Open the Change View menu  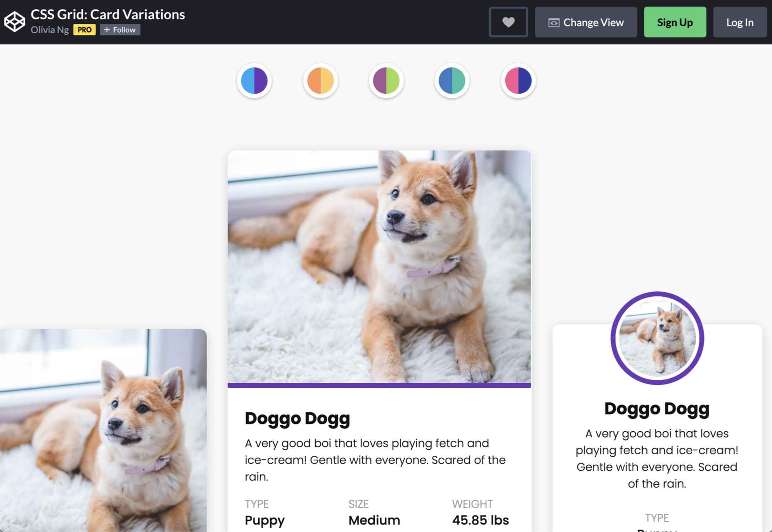pyautogui.click(x=586, y=22)
